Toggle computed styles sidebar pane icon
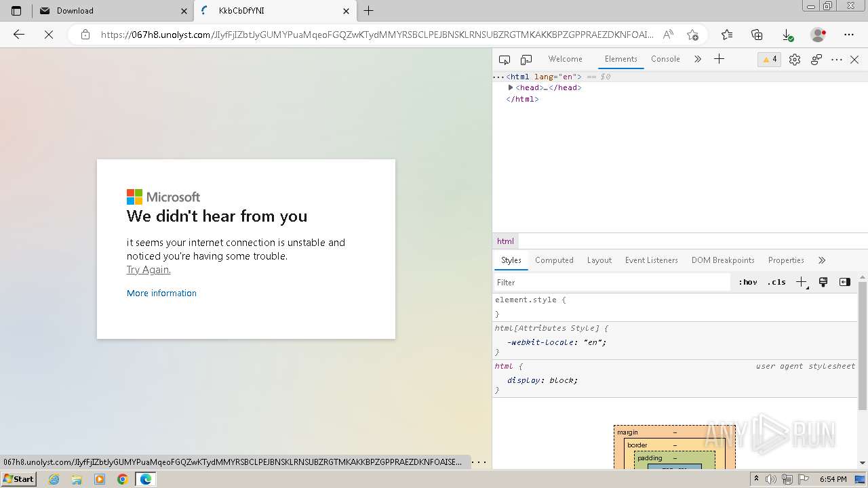 [844, 282]
